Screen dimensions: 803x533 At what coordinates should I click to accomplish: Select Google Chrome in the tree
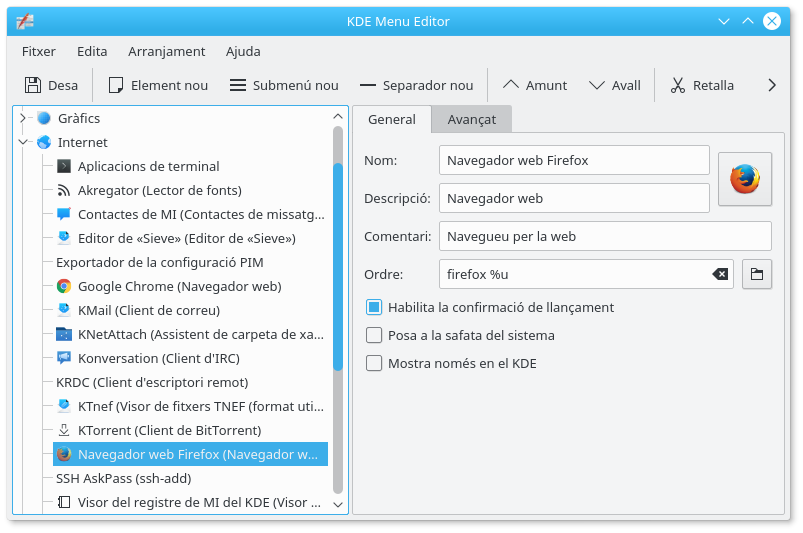[x=179, y=286]
